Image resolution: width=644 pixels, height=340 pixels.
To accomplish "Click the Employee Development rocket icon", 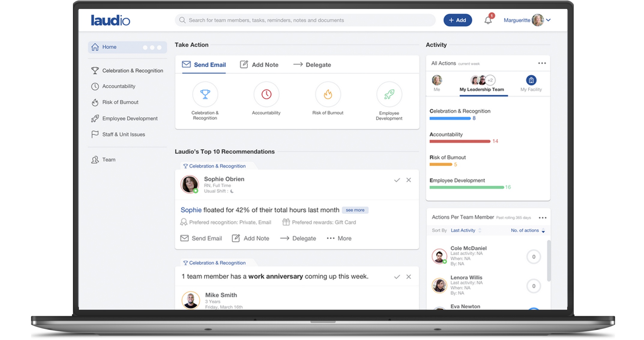I will pyautogui.click(x=389, y=94).
